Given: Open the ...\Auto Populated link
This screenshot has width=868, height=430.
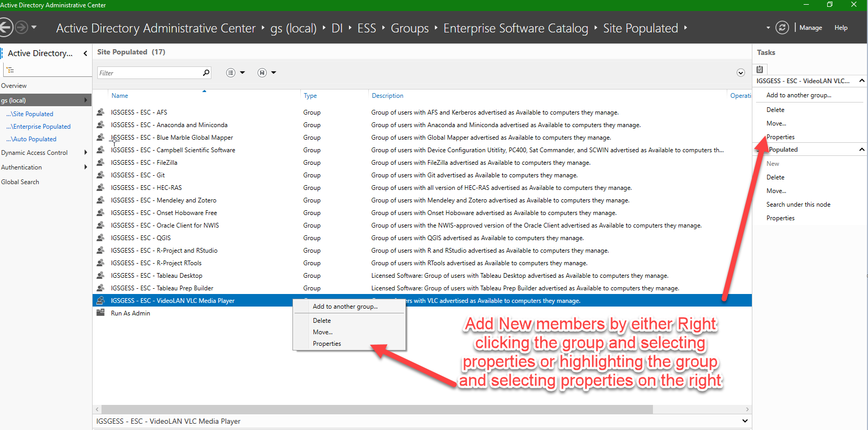Looking at the screenshot, I should coord(31,139).
